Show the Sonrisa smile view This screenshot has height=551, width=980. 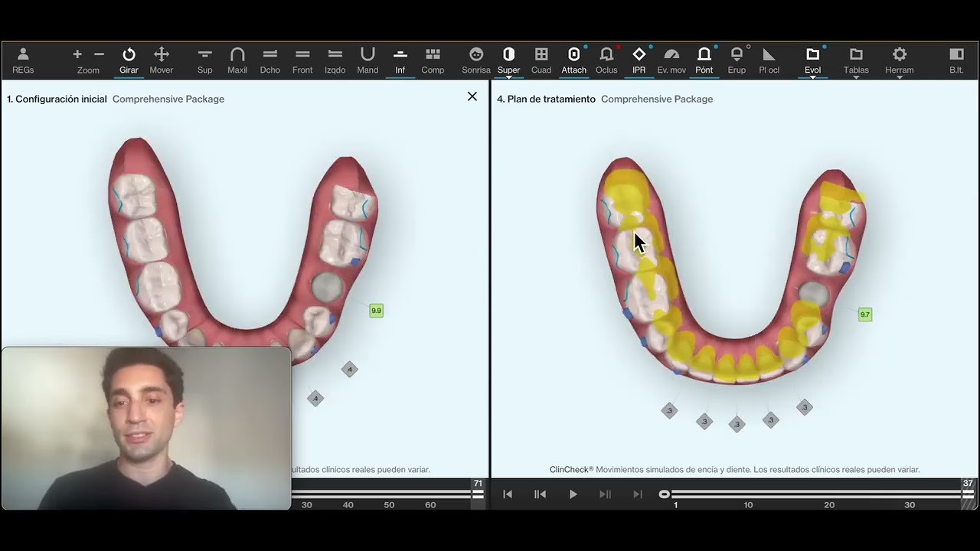(x=476, y=60)
